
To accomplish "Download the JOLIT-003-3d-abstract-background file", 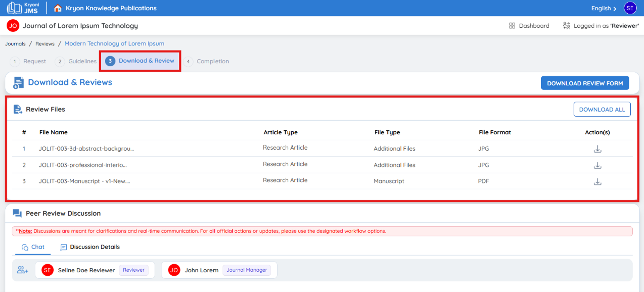I will (597, 149).
